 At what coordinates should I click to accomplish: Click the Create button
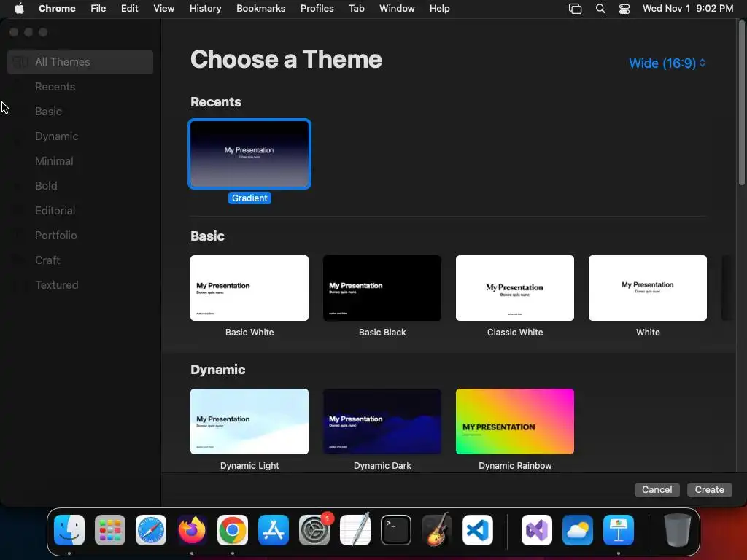coord(709,489)
